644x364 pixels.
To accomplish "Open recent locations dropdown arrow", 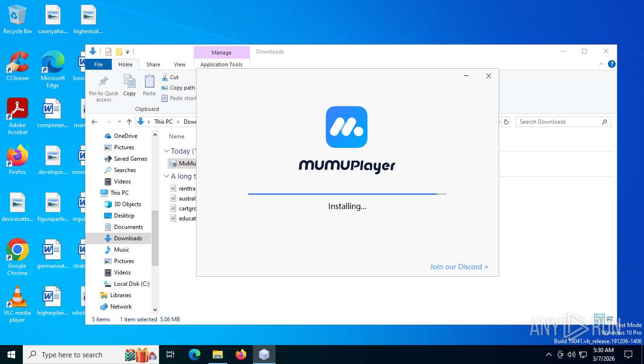I will click(119, 122).
